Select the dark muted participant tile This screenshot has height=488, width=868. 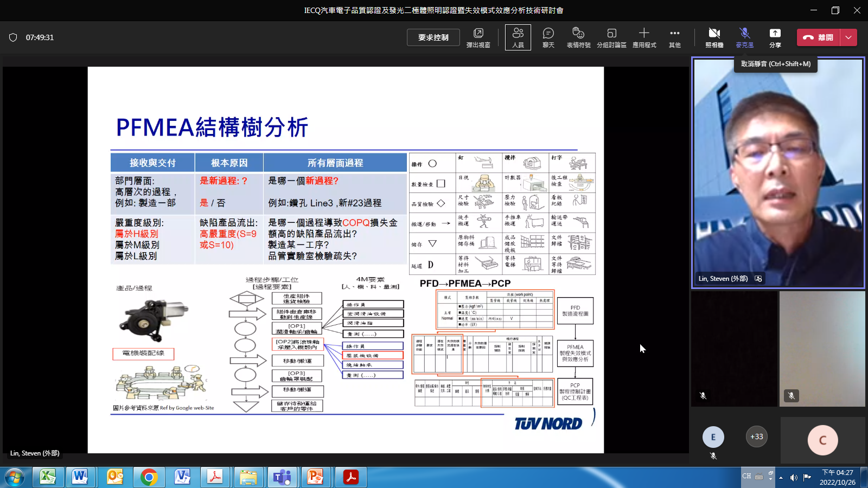735,349
